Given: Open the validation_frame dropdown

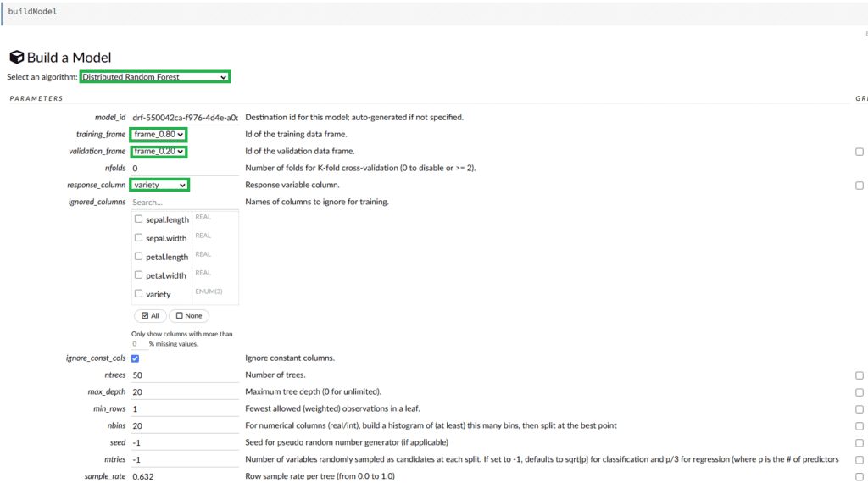Looking at the screenshot, I should tap(159, 152).
